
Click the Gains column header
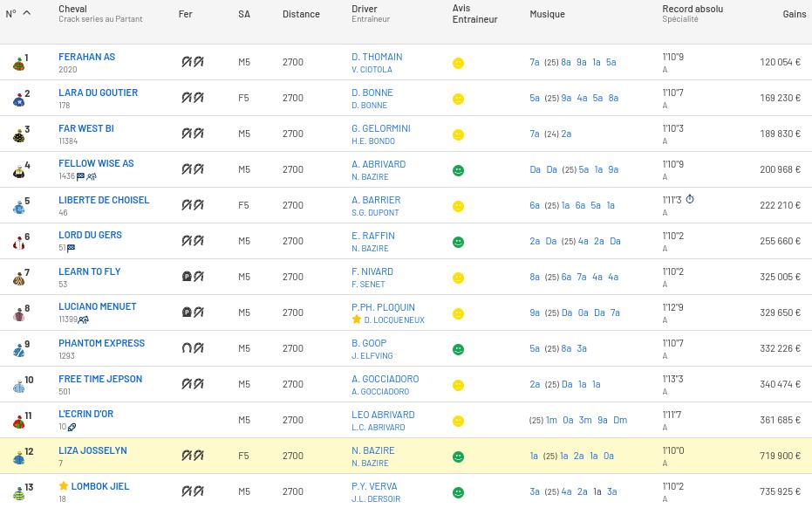click(x=794, y=14)
